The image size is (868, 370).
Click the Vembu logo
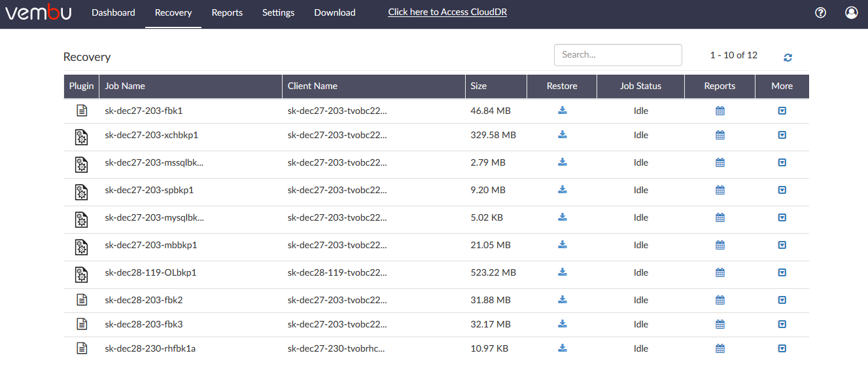[x=39, y=12]
